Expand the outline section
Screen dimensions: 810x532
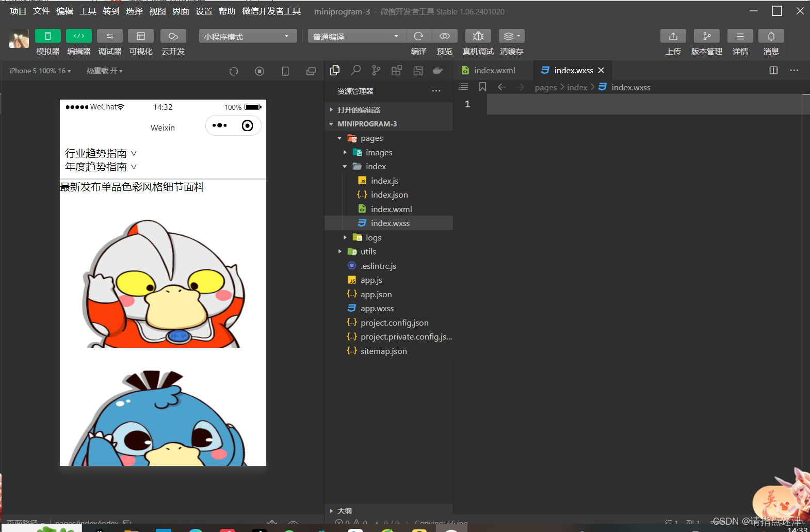point(388,511)
